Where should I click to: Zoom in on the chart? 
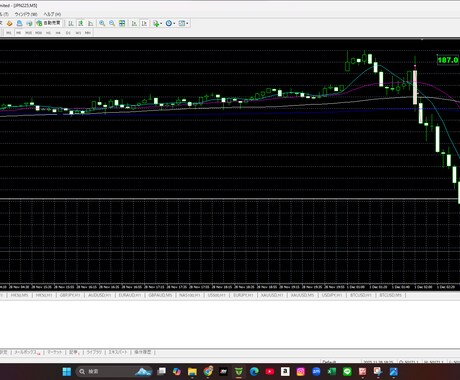pos(102,23)
